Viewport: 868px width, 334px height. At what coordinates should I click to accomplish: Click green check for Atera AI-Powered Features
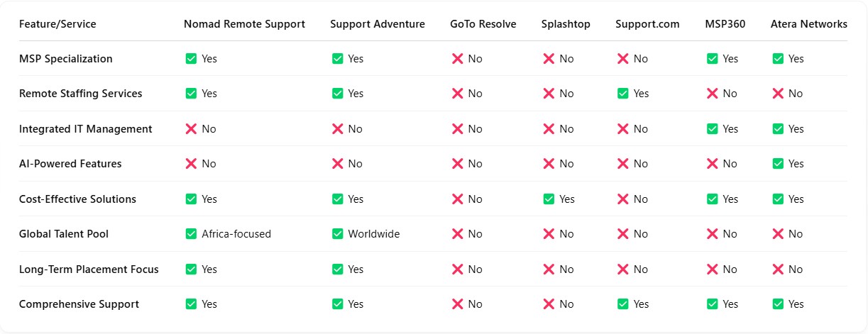tap(779, 164)
